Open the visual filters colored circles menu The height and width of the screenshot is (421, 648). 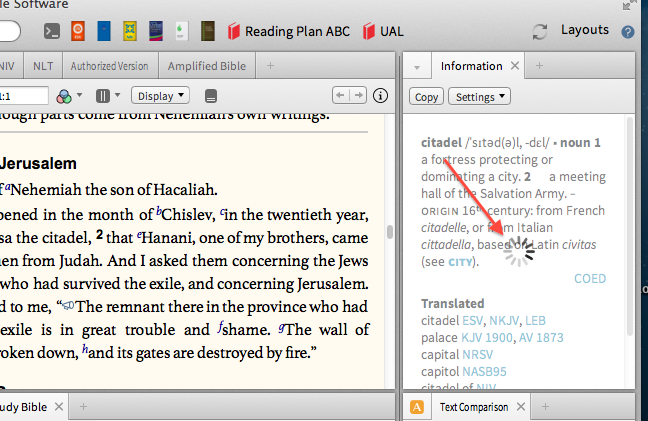tap(69, 96)
